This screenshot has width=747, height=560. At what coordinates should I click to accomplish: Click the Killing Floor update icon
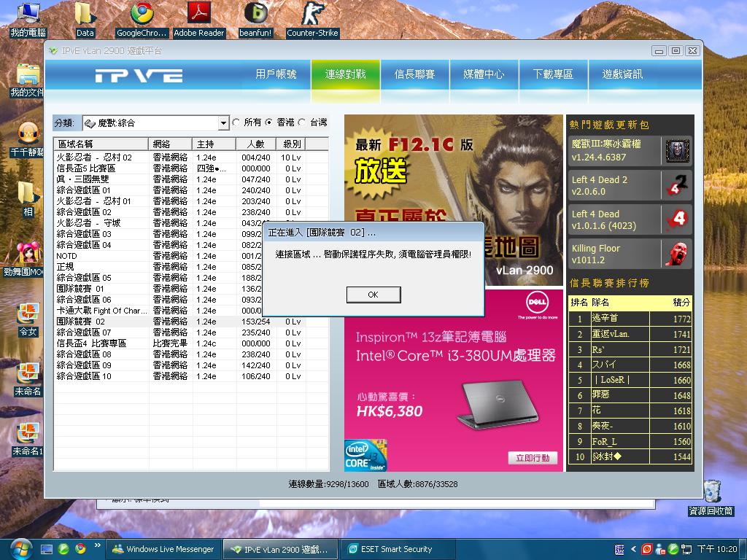(678, 254)
